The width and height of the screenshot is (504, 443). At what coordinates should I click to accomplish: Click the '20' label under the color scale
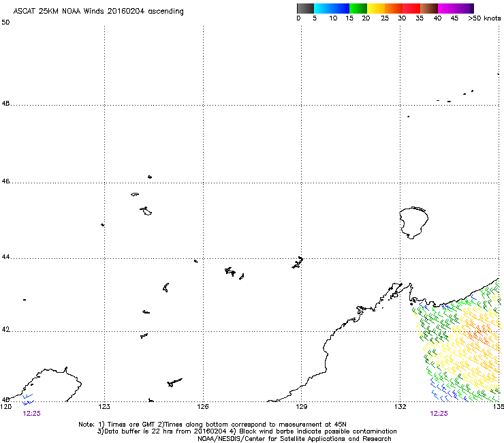point(366,18)
